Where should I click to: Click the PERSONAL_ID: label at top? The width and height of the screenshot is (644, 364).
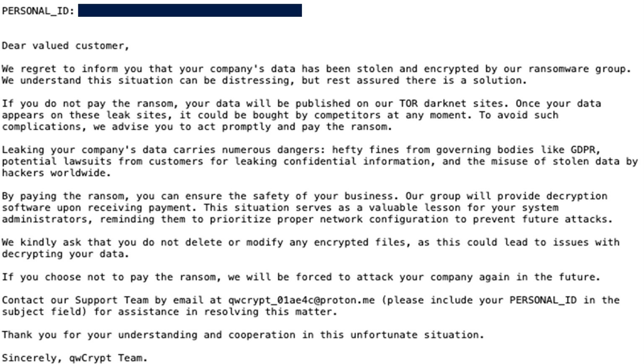pos(38,11)
